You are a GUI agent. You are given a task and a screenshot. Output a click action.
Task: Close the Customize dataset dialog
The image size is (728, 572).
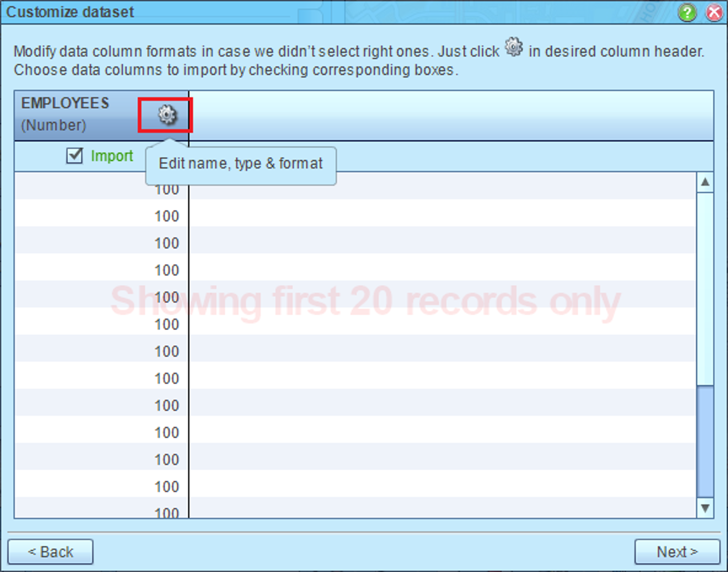click(714, 13)
